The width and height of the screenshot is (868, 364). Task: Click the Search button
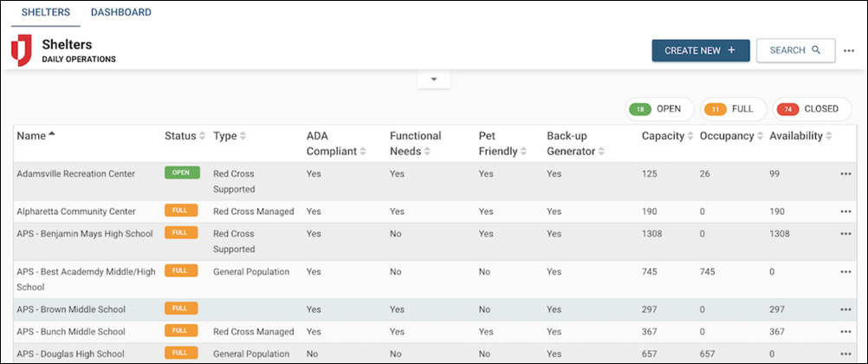[x=795, y=51]
